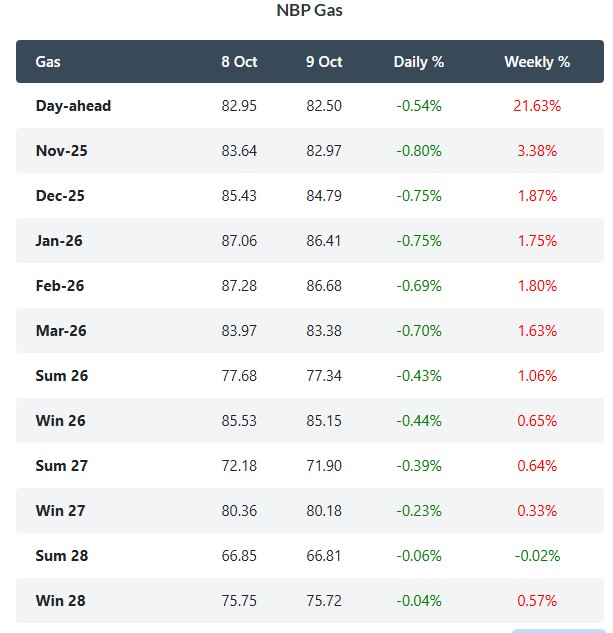Select the Day-ahead row label

[73, 105]
